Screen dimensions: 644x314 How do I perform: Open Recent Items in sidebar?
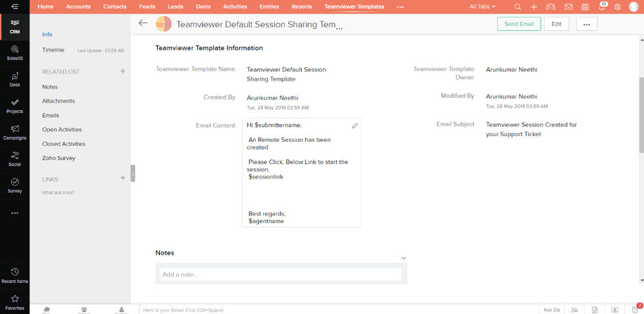(15, 276)
